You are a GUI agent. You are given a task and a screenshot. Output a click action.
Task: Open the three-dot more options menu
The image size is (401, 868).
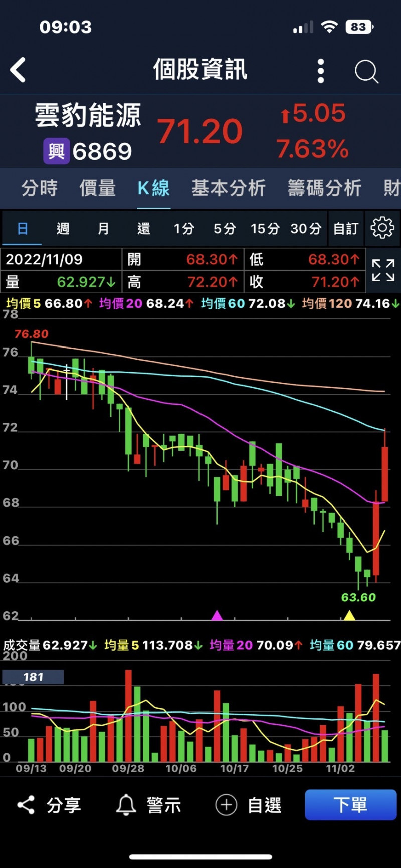pos(321,71)
